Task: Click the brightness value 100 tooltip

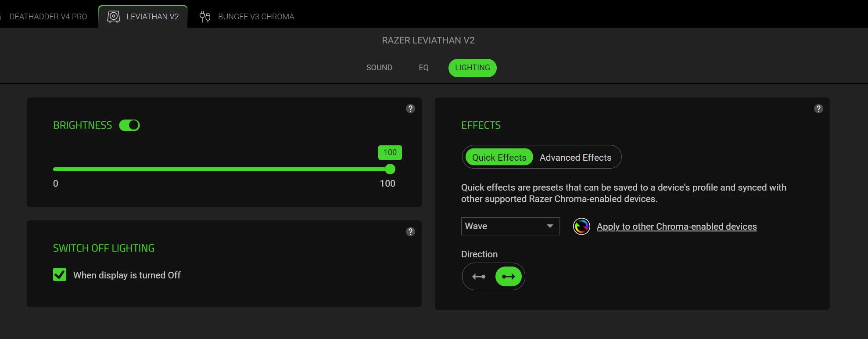Action: (390, 152)
